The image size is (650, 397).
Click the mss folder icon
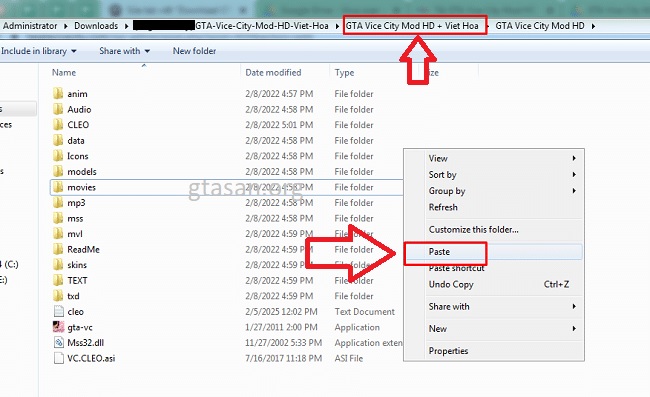pyautogui.click(x=58, y=218)
